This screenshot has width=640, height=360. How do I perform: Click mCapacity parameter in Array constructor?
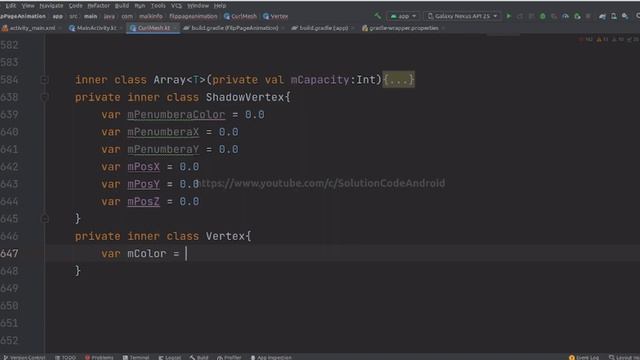pos(320,80)
